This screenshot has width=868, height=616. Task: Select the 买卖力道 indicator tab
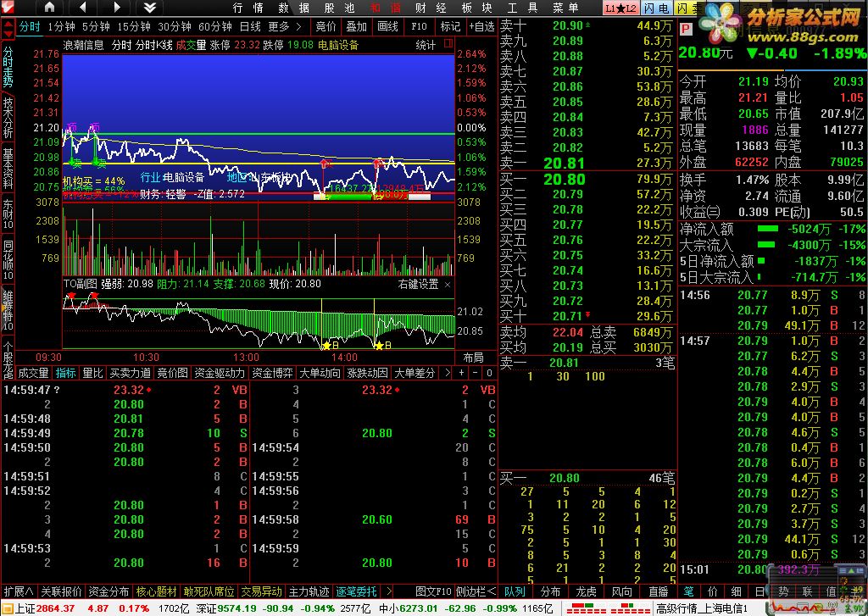coord(130,373)
